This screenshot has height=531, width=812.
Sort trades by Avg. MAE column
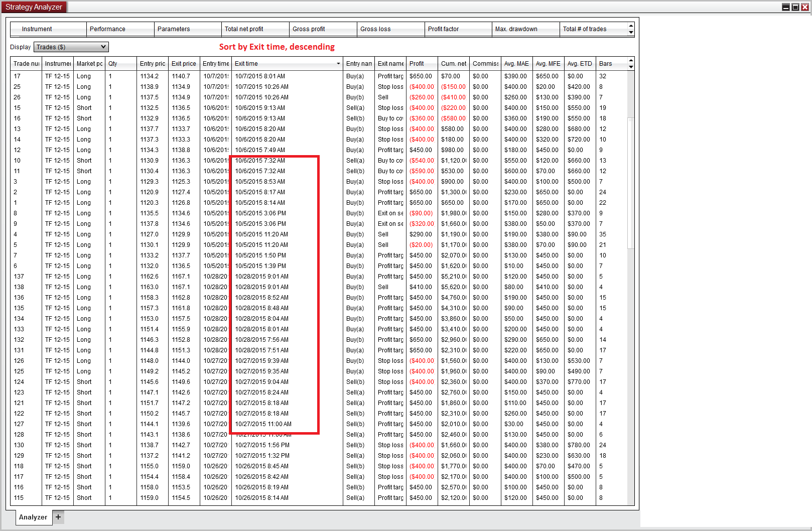(x=517, y=64)
